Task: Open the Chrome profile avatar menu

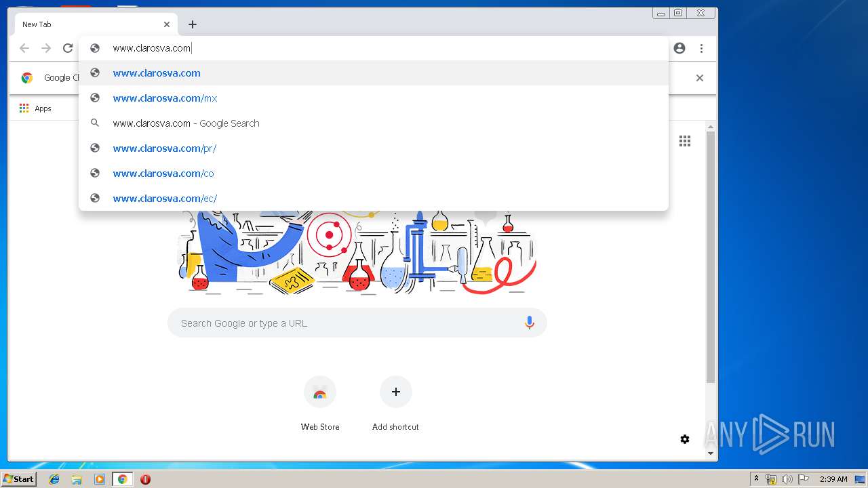Action: click(x=679, y=48)
